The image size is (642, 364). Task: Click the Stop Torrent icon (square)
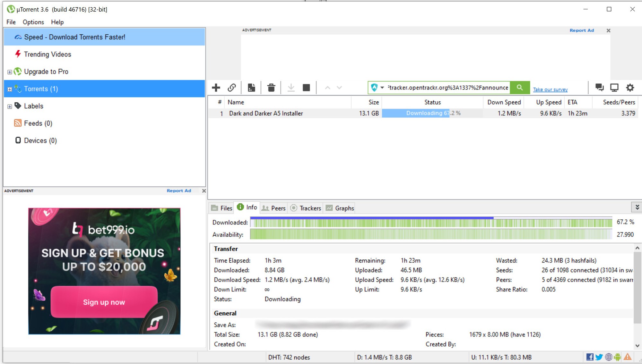pos(306,88)
